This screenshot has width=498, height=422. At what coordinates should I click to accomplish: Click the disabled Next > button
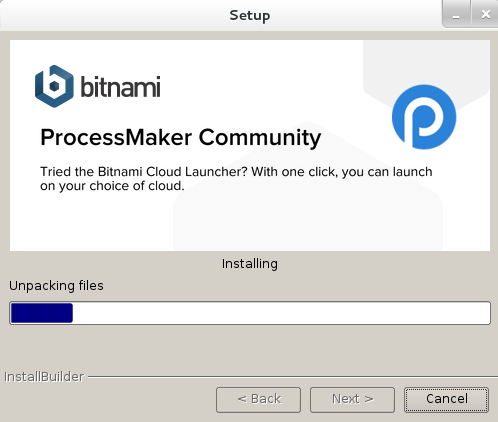pos(352,399)
